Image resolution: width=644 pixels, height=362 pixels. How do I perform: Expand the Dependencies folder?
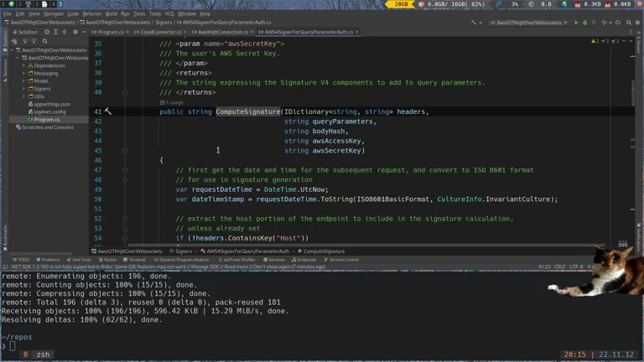click(23, 65)
